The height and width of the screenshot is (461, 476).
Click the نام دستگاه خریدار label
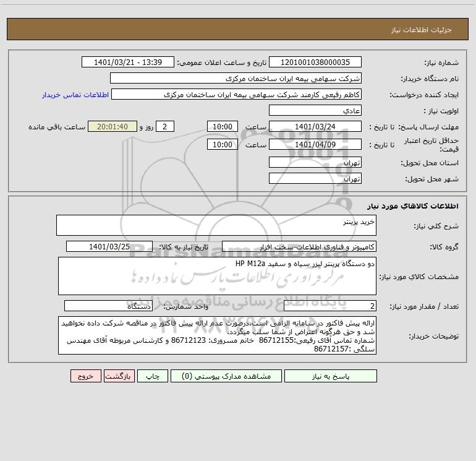click(430, 79)
